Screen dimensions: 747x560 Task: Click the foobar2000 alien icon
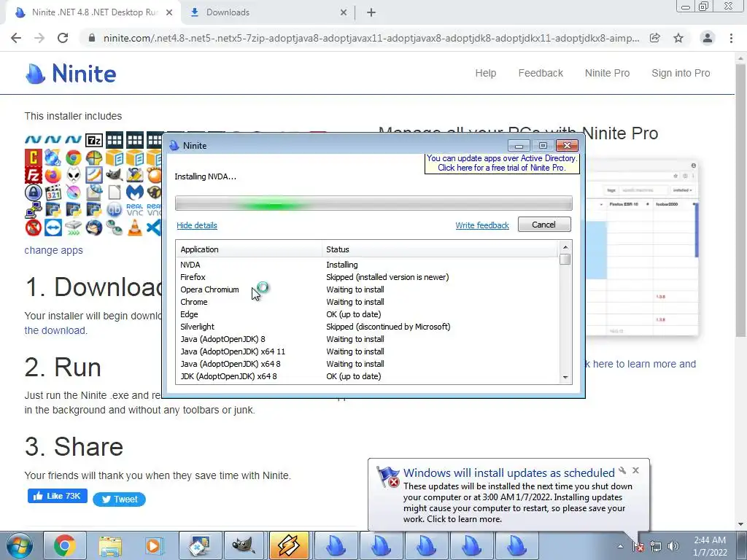[x=74, y=175]
